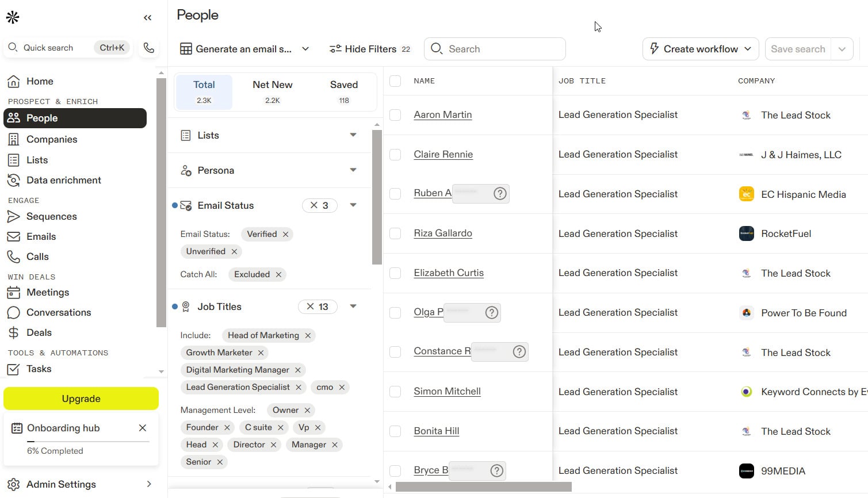Toggle the select-all checkbox in header
The height and width of the screenshot is (498, 868).
tap(395, 81)
